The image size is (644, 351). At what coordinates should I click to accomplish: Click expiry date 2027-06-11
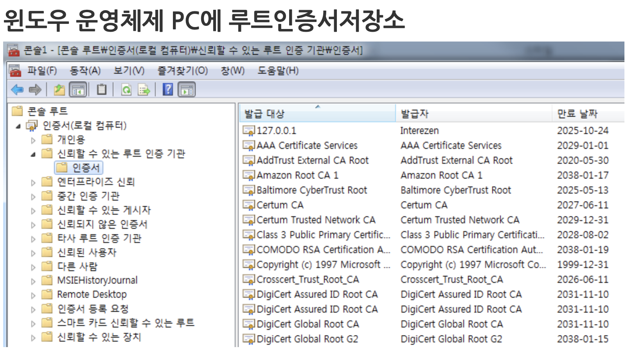tap(583, 205)
